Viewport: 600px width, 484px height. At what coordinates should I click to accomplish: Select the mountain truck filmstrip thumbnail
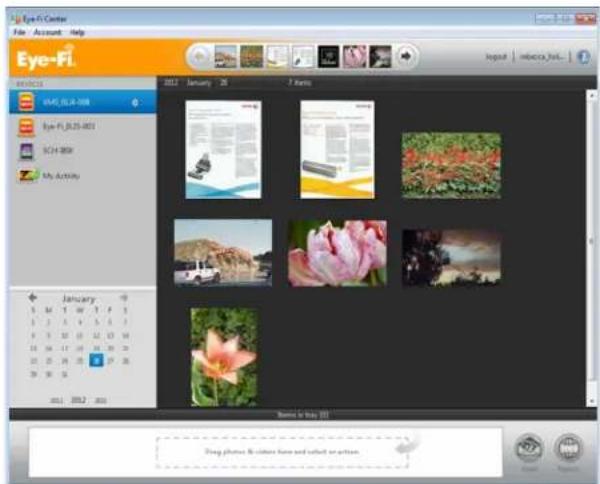[x=226, y=57]
